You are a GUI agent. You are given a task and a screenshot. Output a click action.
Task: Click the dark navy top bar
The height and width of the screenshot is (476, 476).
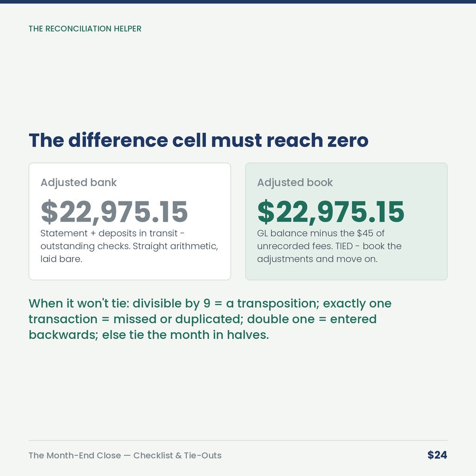click(238, 2)
